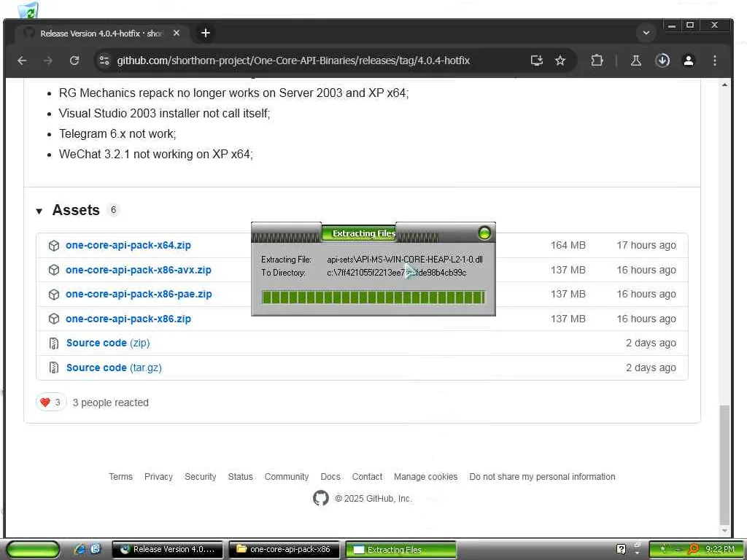The width and height of the screenshot is (747, 560).
Task: Open the extensions puzzle icon
Action: pos(597,61)
